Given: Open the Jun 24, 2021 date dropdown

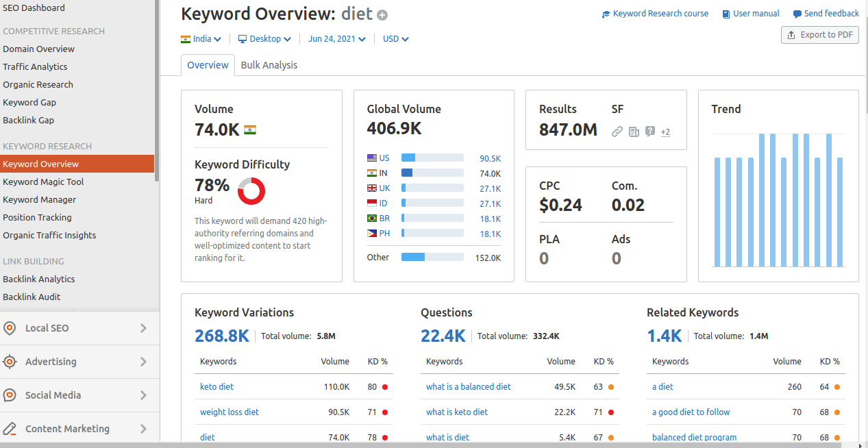Looking at the screenshot, I should [336, 39].
